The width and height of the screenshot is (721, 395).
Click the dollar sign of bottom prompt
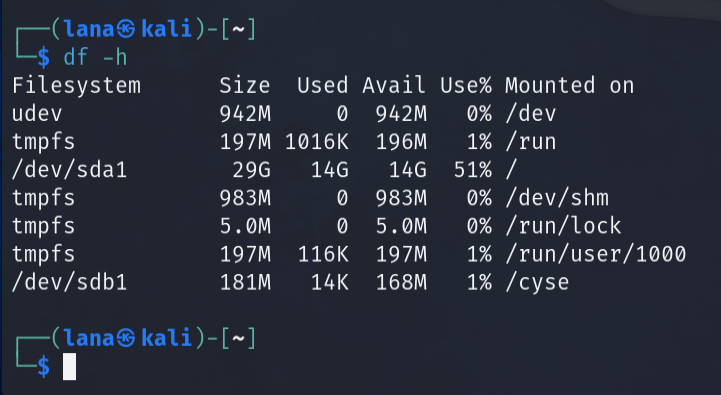click(x=44, y=367)
